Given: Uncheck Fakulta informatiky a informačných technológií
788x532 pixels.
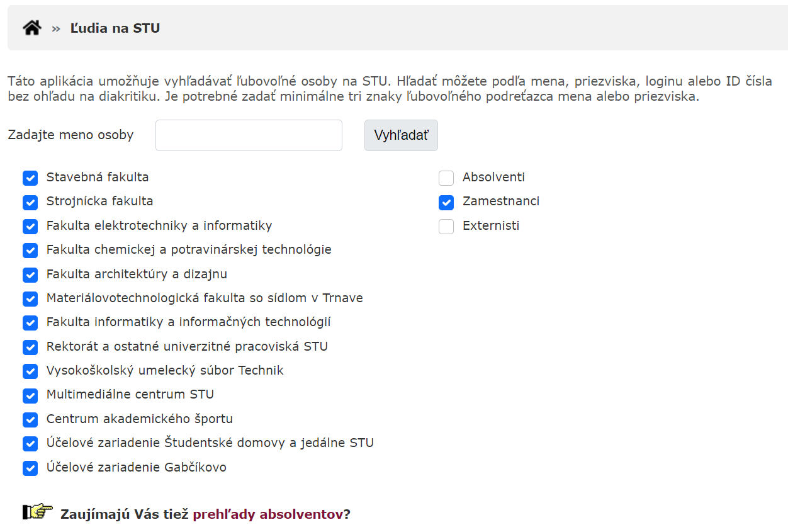Looking at the screenshot, I should tap(30, 323).
